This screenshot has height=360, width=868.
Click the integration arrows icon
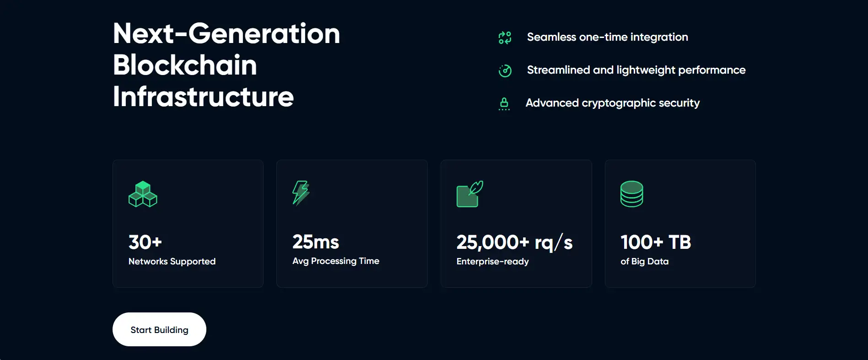505,38
